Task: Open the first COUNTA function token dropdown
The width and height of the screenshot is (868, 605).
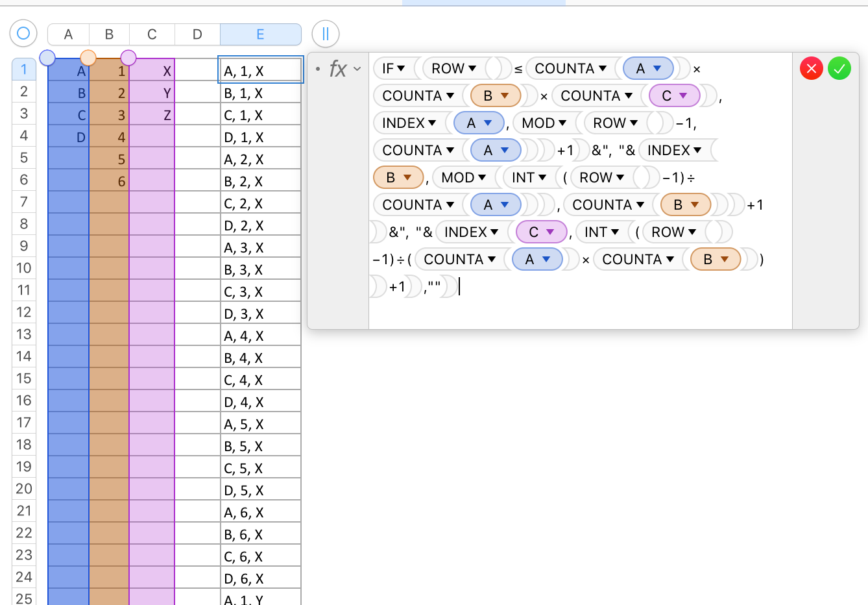Action: pyautogui.click(x=603, y=69)
